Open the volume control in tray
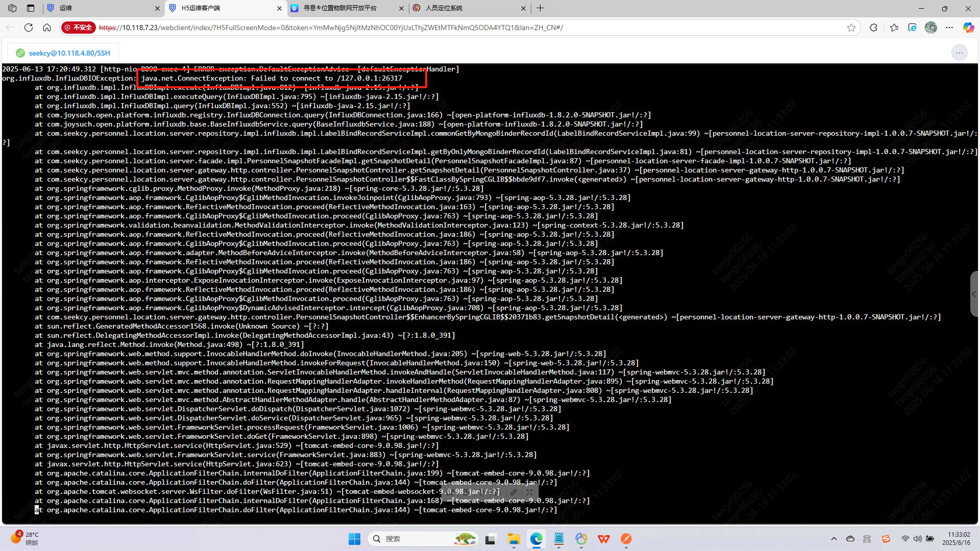Image resolution: width=980 pixels, height=551 pixels. tap(917, 539)
